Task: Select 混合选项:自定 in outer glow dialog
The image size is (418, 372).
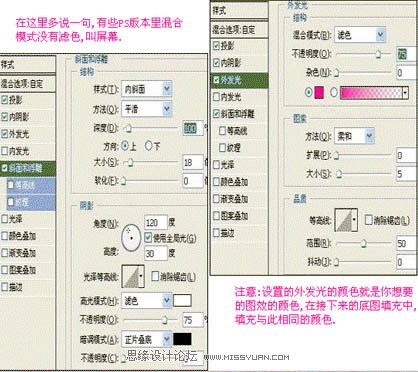Action: (239, 30)
